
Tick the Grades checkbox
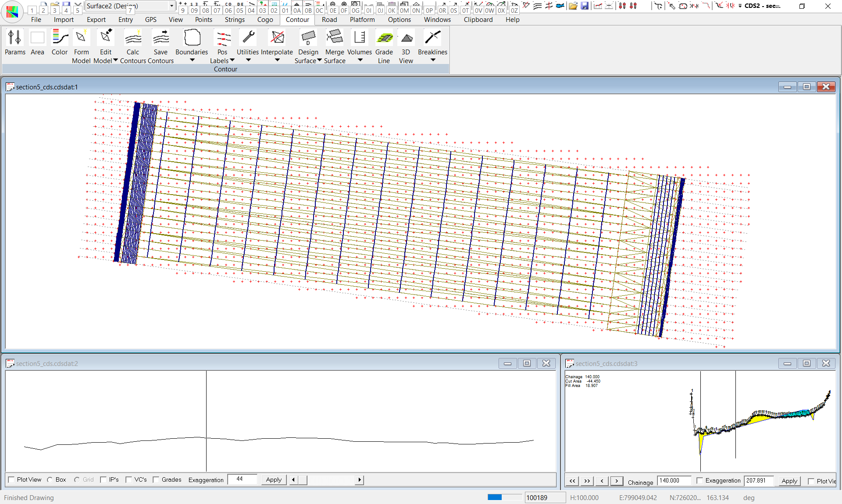pyautogui.click(x=156, y=479)
